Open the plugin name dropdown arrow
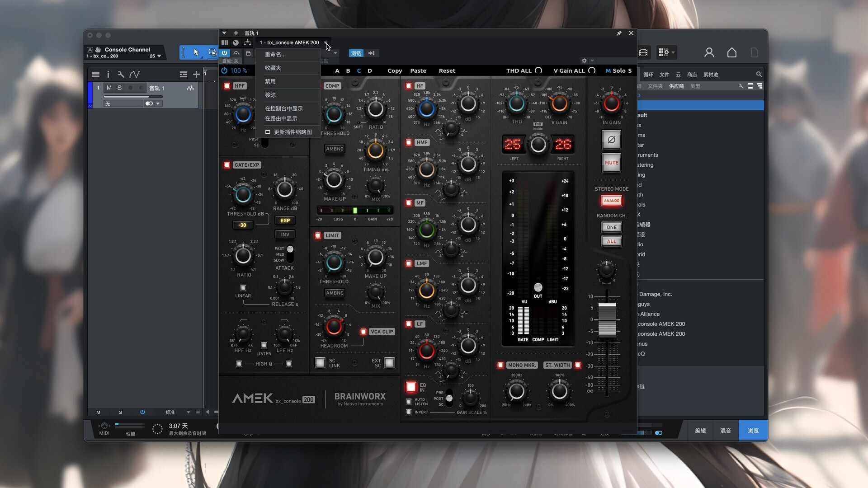This screenshot has height=488, width=868. 326,42
